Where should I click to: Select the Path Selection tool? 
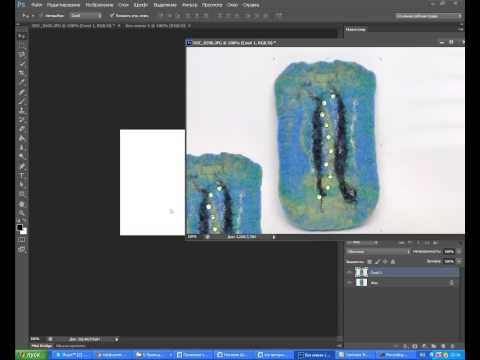[x=22, y=185]
